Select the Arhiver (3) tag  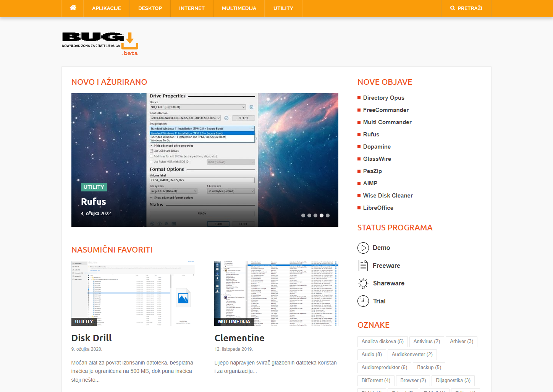(x=461, y=342)
